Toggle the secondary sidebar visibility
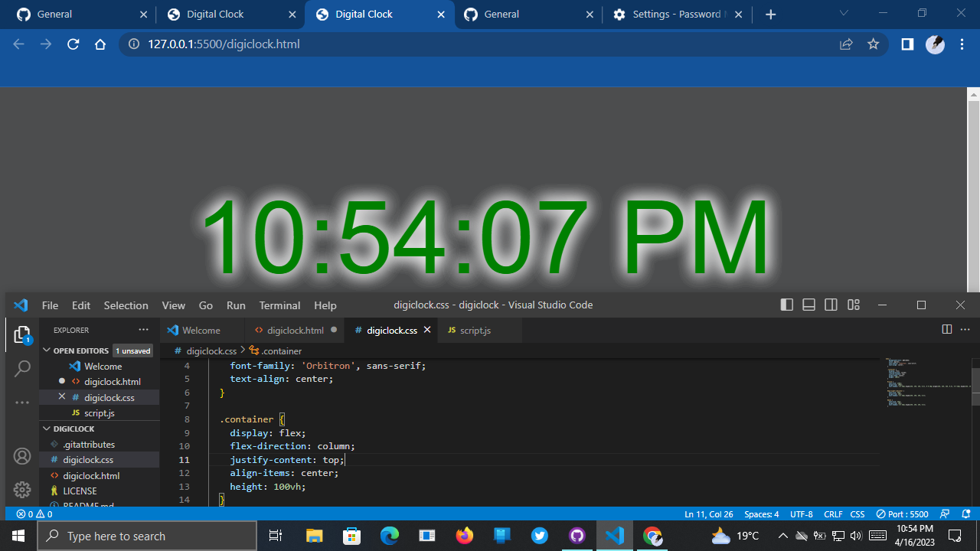The width and height of the screenshot is (980, 551). (831, 305)
